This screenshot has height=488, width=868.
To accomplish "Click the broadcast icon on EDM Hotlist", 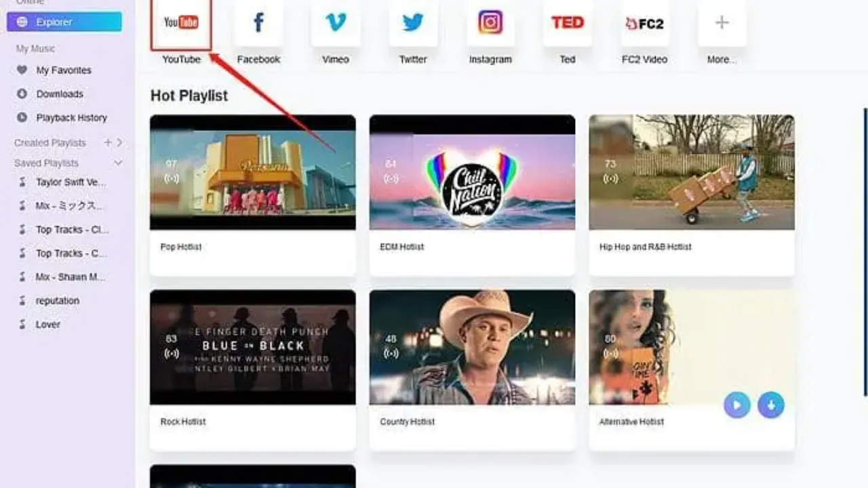I will (x=391, y=179).
